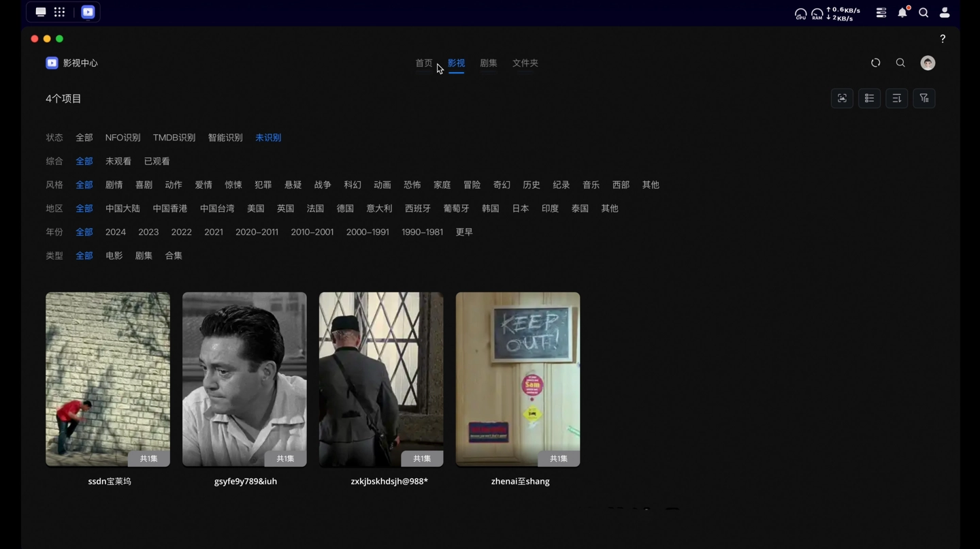Click the refresh library icon
The image size is (980, 549).
876,63
